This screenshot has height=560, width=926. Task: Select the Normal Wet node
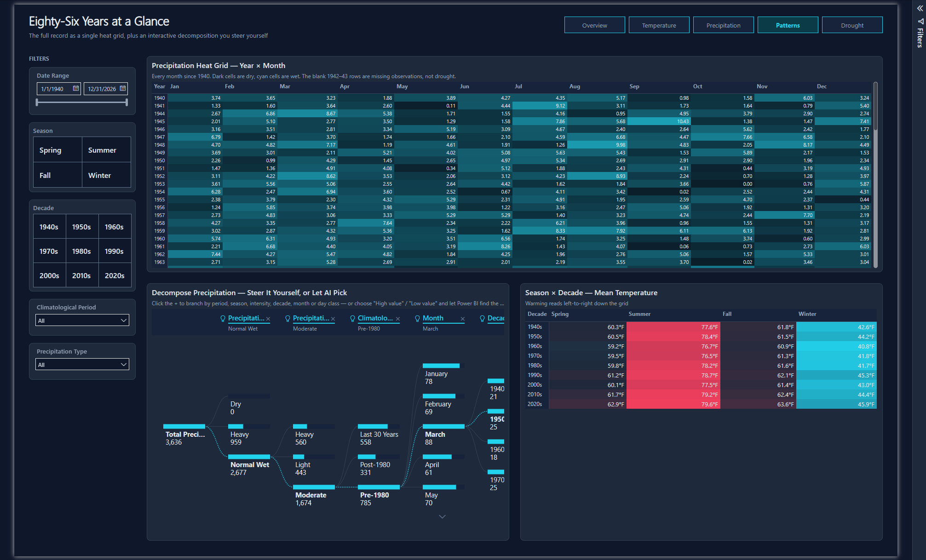tap(249, 466)
